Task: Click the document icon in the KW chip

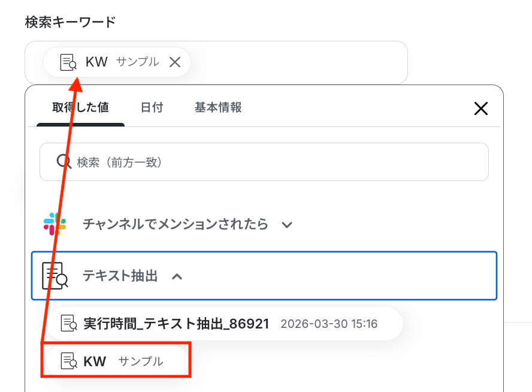Action: pyautogui.click(x=68, y=62)
